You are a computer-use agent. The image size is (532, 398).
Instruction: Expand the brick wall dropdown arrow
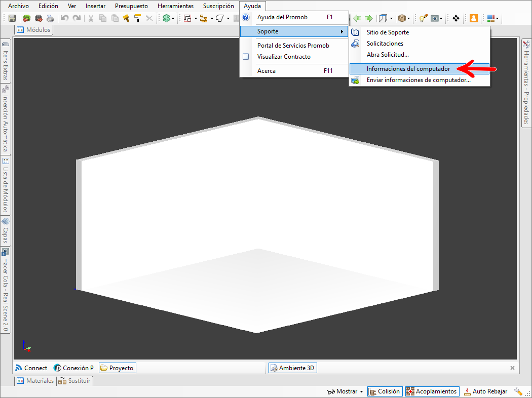pos(212,18)
